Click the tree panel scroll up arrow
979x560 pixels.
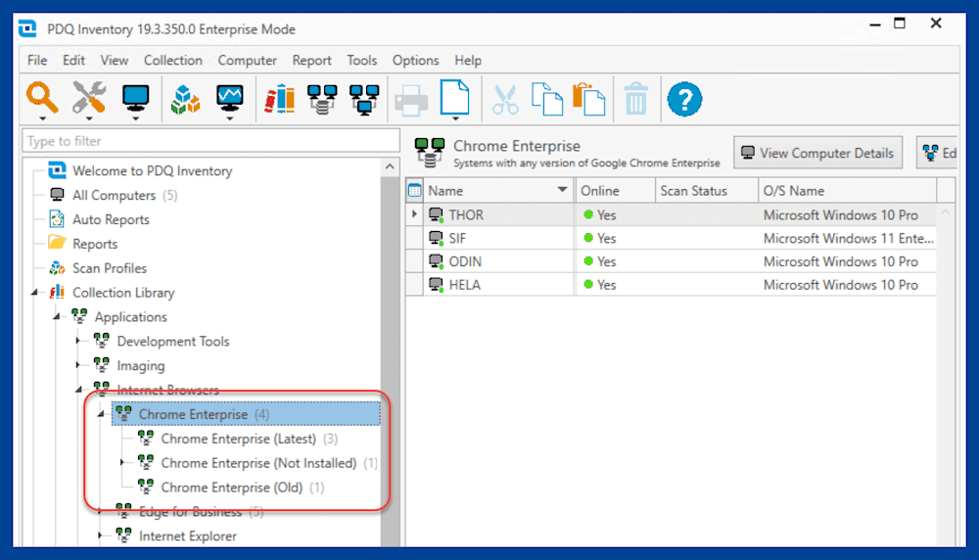click(x=390, y=166)
